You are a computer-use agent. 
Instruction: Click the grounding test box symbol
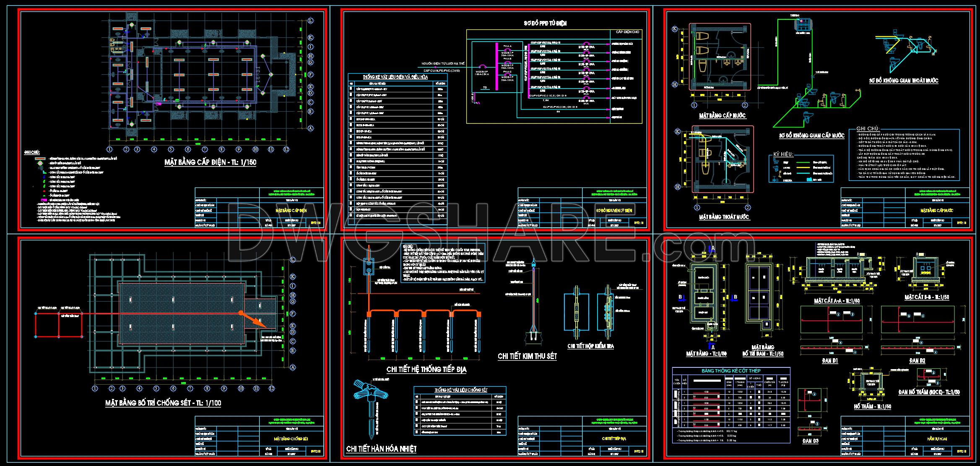(x=369, y=267)
